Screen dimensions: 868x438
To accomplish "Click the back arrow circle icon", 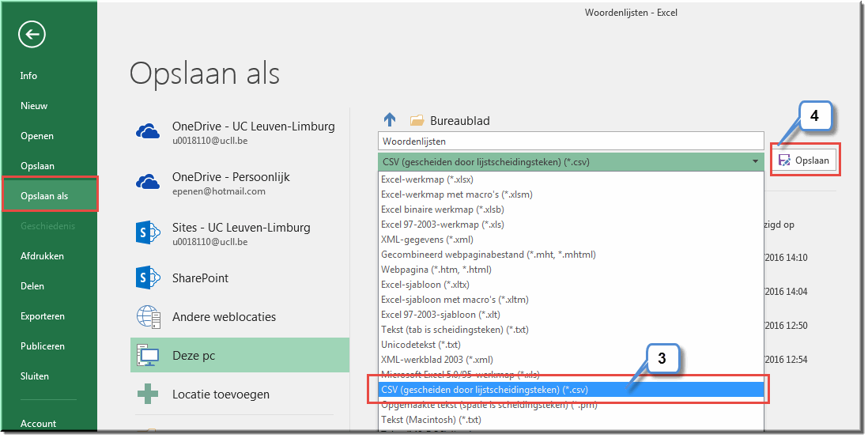I will [x=32, y=34].
